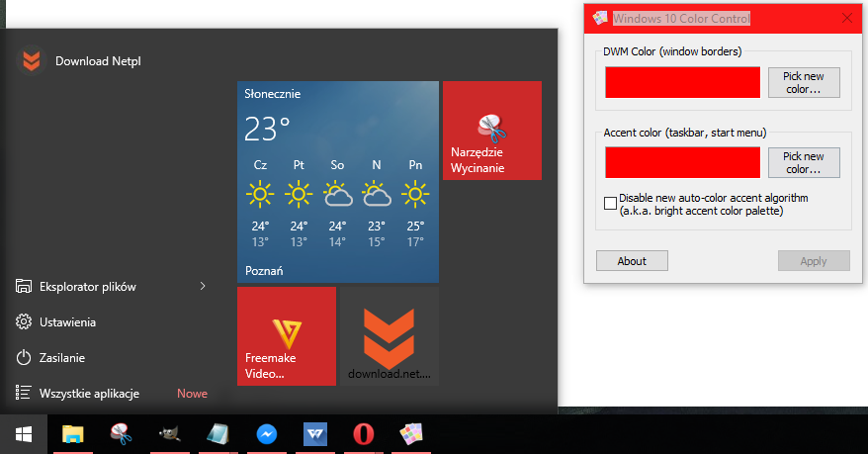Open the blue W document app in taskbar

coord(315,434)
